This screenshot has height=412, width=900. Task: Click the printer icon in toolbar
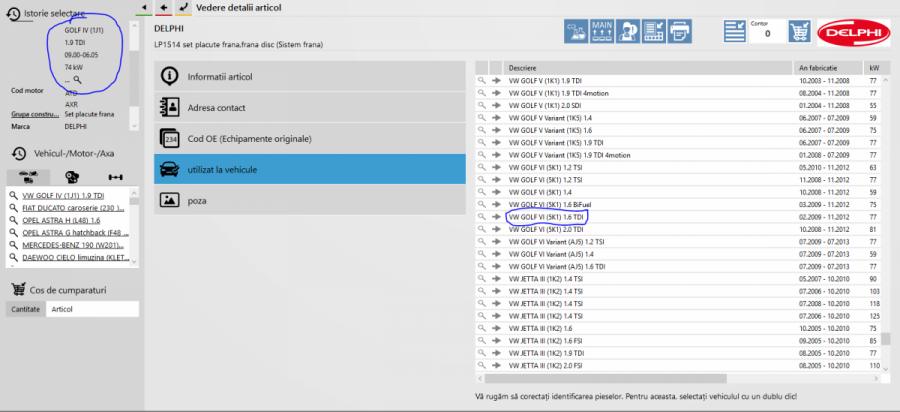coord(681,30)
